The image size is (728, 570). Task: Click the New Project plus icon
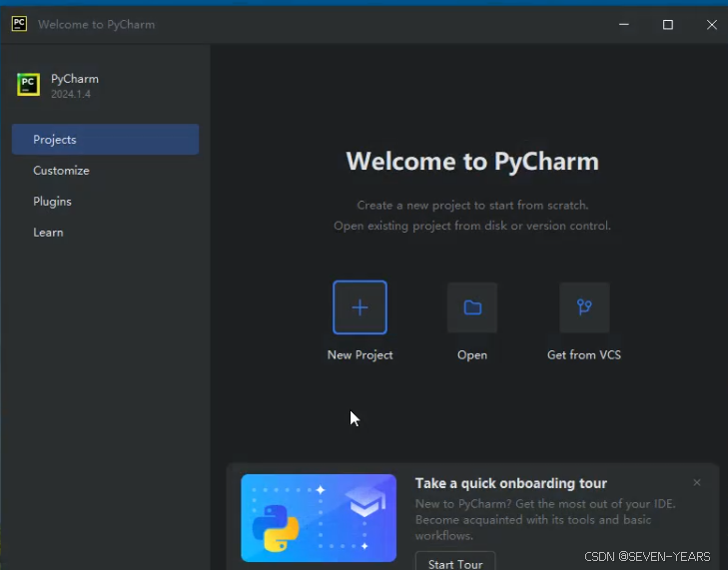coord(360,307)
